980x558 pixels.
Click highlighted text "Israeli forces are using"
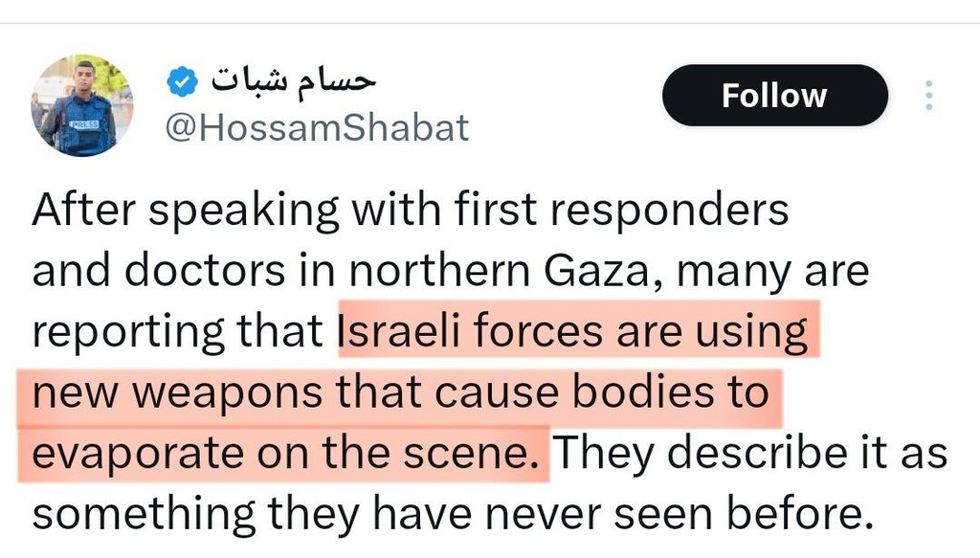click(x=574, y=331)
